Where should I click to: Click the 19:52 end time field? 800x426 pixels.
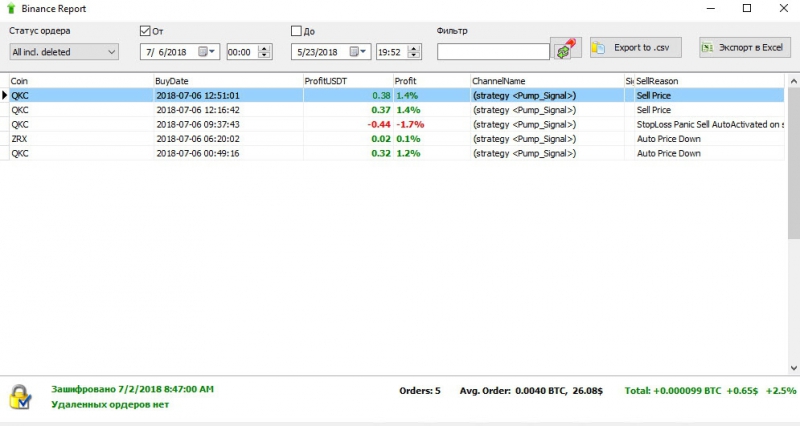coord(391,52)
